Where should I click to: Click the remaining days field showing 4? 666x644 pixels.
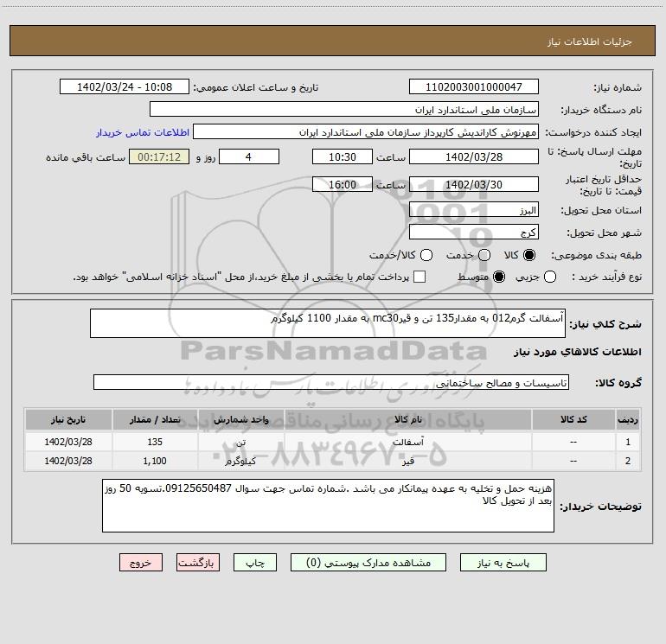[249, 156]
